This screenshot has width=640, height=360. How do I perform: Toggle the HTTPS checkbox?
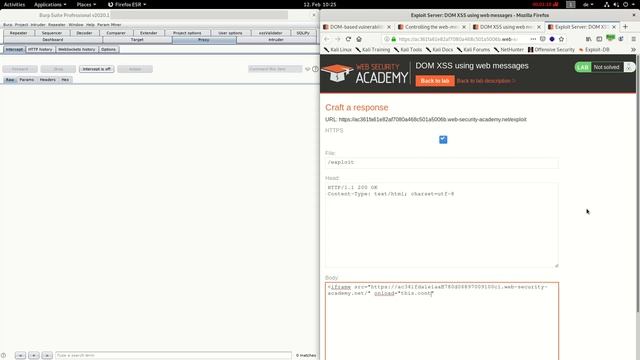pyautogui.click(x=443, y=140)
